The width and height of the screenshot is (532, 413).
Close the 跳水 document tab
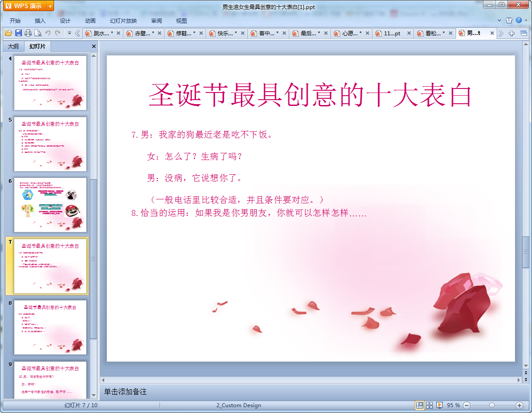[x=118, y=33]
